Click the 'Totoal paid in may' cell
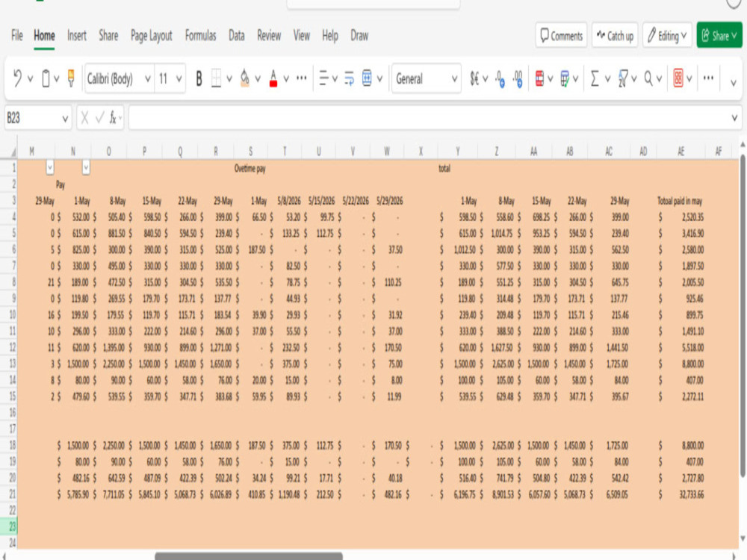The image size is (747, 560). pyautogui.click(x=680, y=200)
